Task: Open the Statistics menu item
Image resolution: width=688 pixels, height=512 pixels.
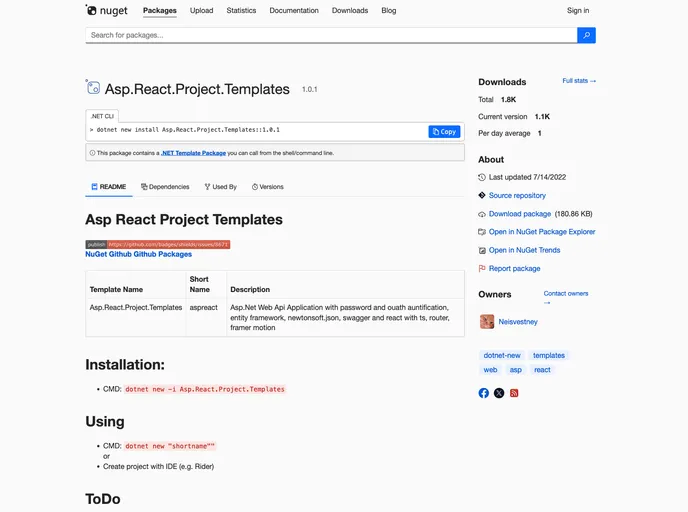Action: click(x=241, y=11)
